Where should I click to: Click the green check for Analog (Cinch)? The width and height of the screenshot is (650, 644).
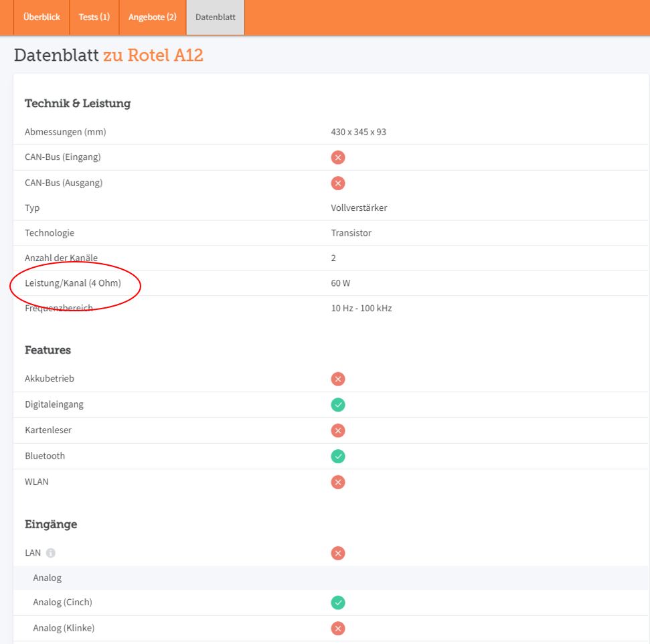pos(338,602)
